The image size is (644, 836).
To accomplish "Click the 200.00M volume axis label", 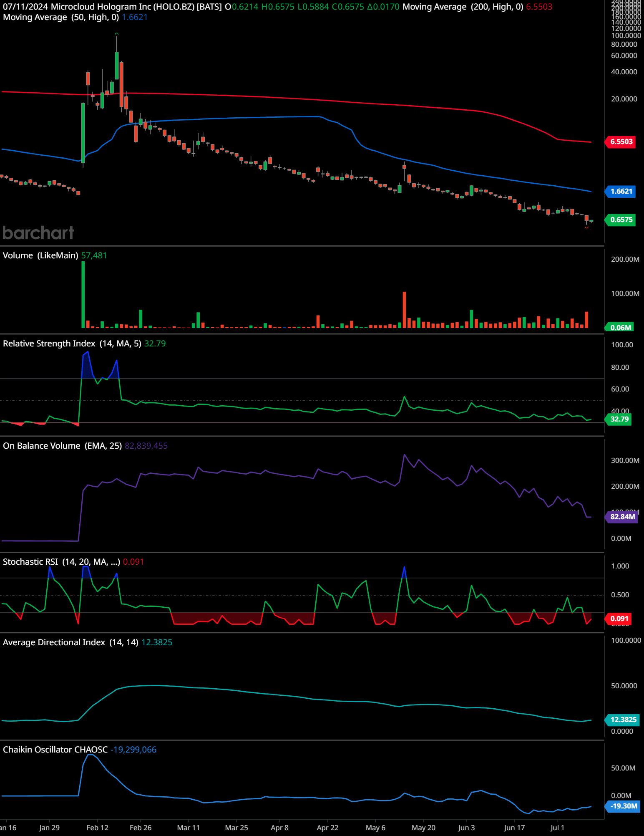I will coord(625,259).
